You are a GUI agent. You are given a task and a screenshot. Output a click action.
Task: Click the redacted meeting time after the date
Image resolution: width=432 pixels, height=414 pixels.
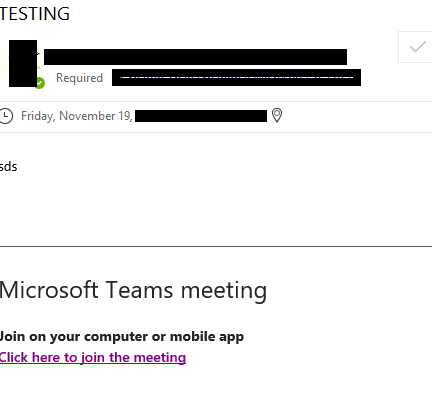click(201, 116)
